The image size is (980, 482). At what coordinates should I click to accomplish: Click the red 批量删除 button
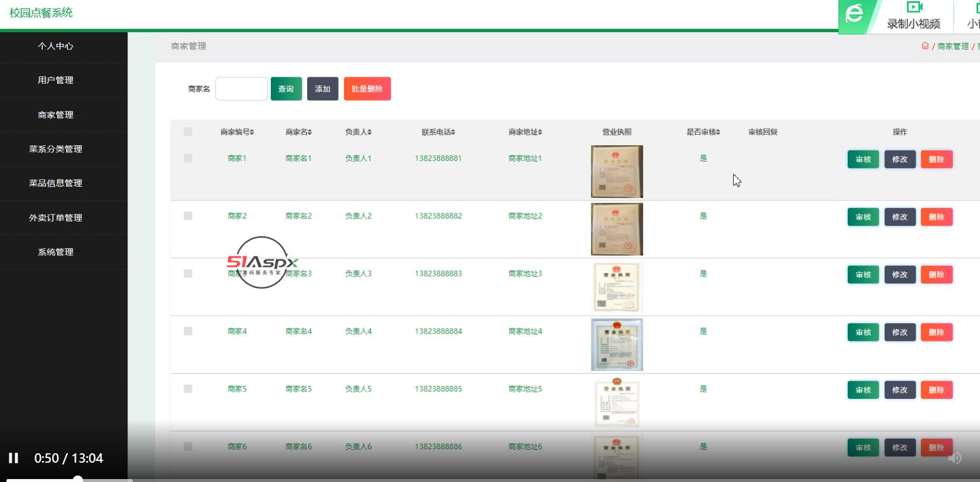pos(367,89)
